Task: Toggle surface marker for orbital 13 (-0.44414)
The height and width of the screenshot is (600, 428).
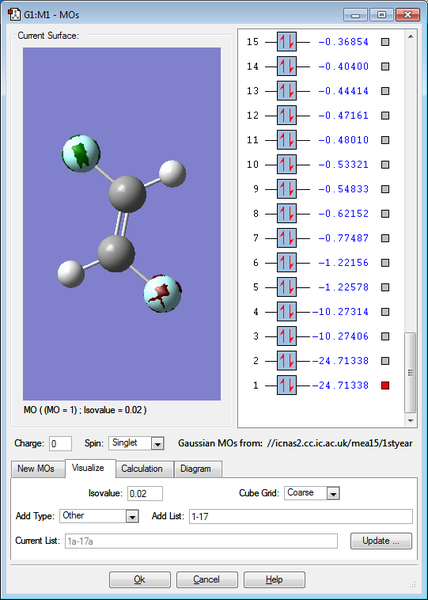Action: (x=385, y=91)
